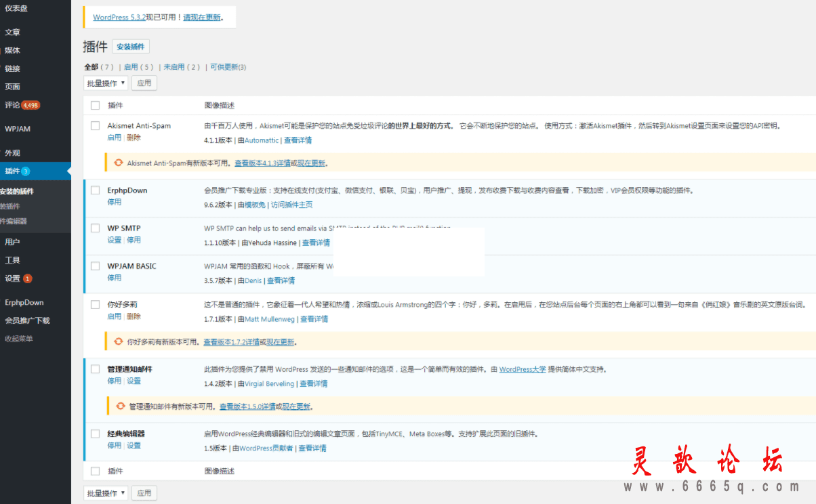This screenshot has height=504, width=816.
Task: Deactivate ErphpDown via 停用
Action: (115, 202)
